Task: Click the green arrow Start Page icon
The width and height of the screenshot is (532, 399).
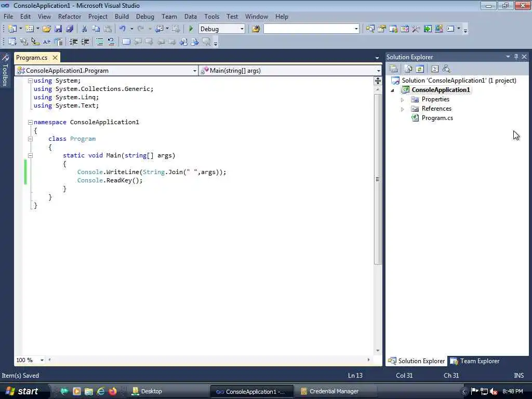Action: coord(428,29)
